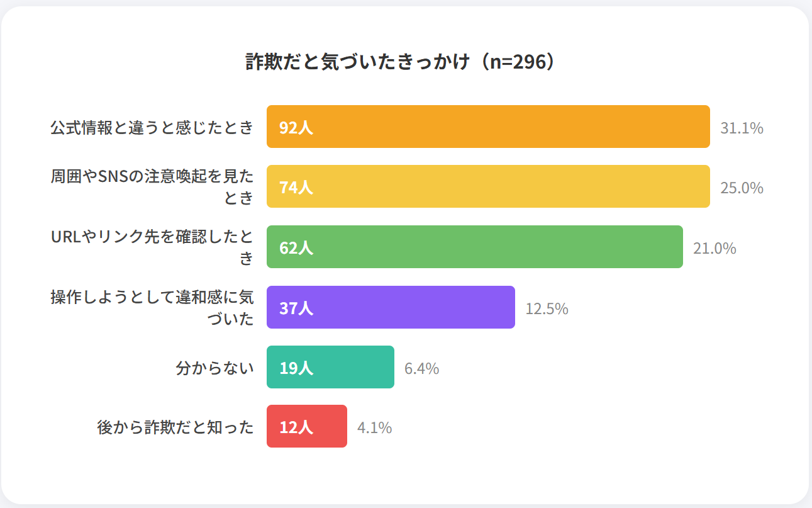Click the label 公式情報と違うと感じたとき
Viewport: 812px width, 508px height.
point(152,127)
